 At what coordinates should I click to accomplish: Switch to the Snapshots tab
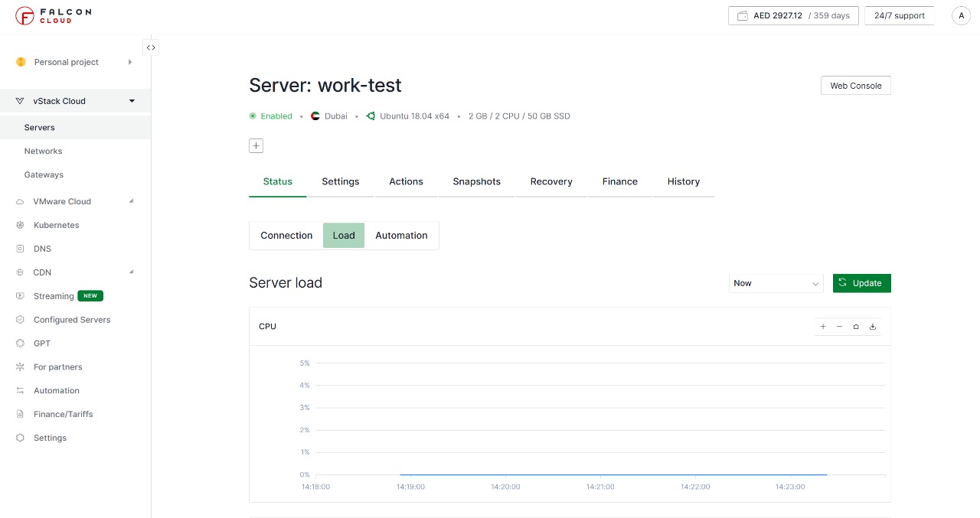click(476, 181)
